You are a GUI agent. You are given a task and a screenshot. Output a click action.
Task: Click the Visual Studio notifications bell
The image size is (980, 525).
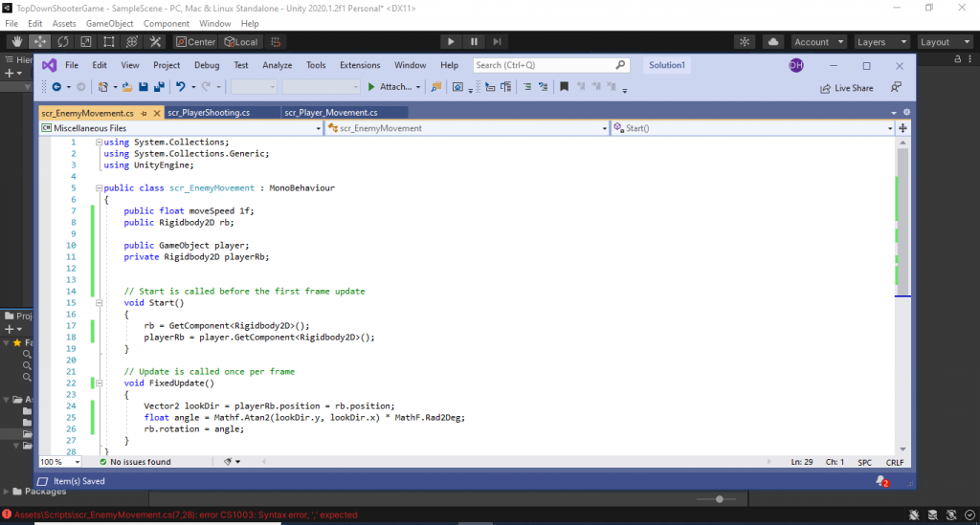pos(880,481)
